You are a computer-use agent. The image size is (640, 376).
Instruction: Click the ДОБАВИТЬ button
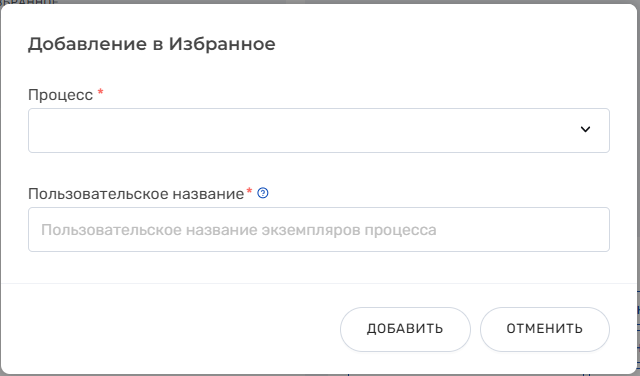405,329
